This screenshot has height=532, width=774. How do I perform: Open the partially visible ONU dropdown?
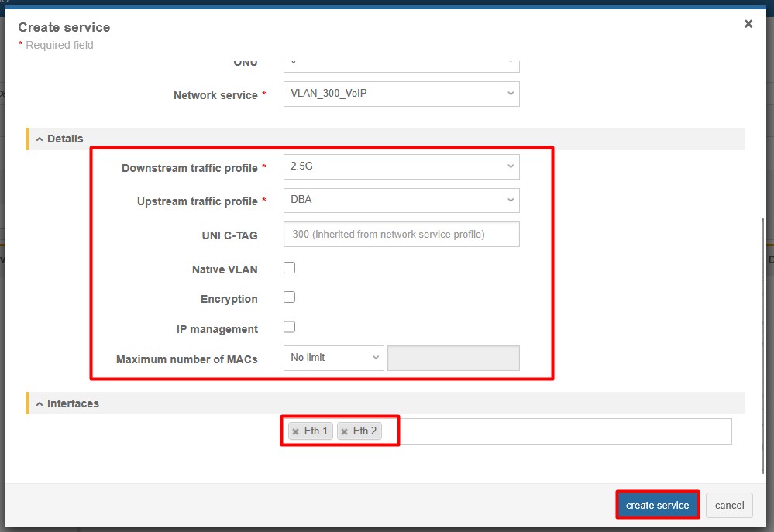click(x=401, y=64)
